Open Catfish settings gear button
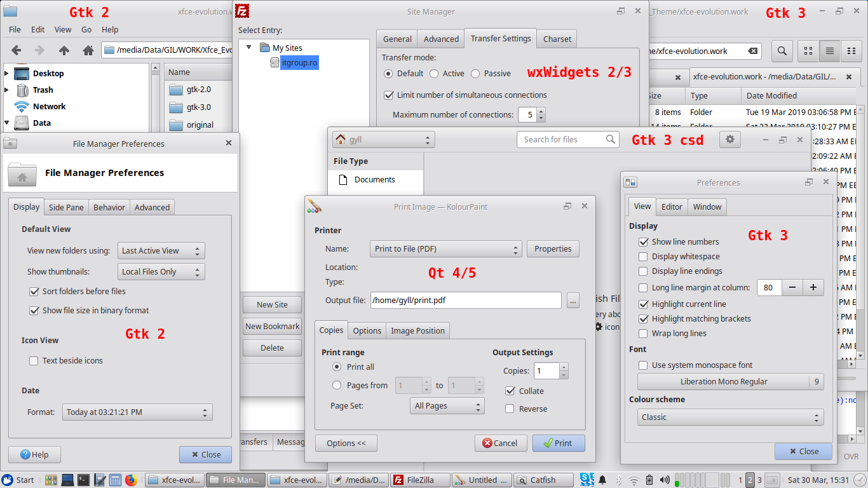The height and width of the screenshot is (488, 868). [729, 139]
